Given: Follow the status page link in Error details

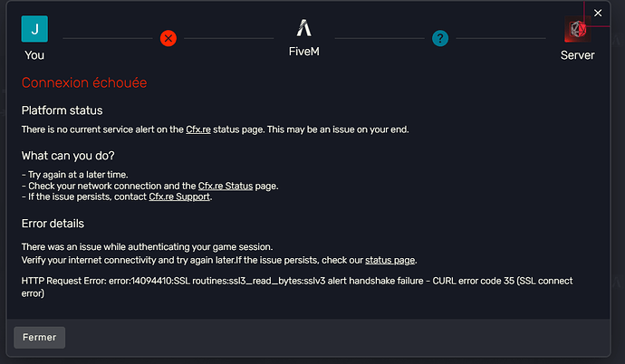Looking at the screenshot, I should coord(390,260).
